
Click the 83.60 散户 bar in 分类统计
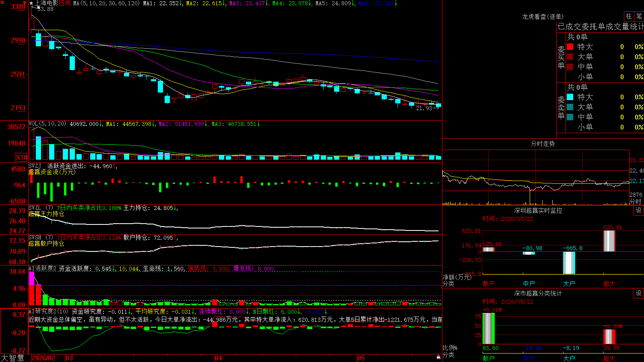(489, 329)
